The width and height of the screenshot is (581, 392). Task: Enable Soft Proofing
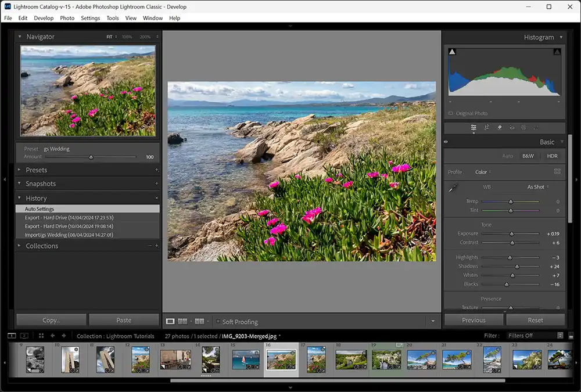click(218, 321)
